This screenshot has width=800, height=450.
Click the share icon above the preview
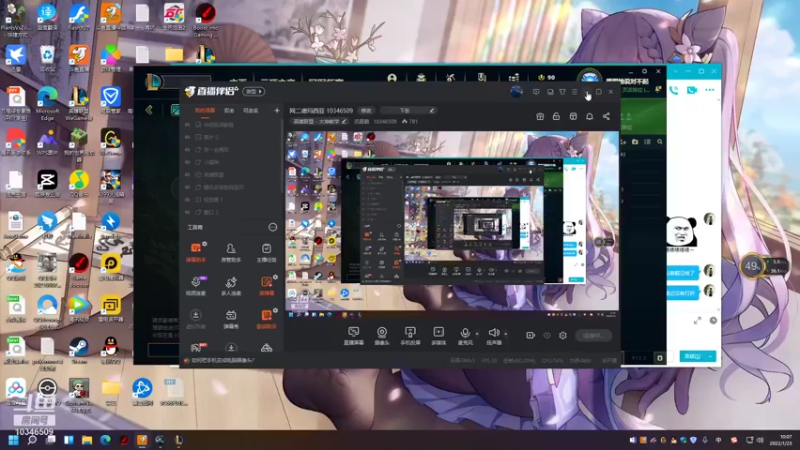pos(606,116)
